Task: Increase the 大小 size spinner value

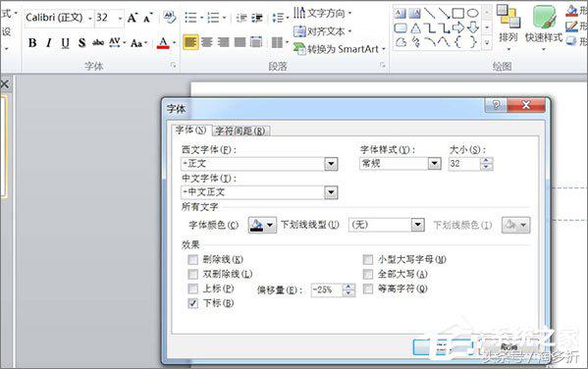Action: [486, 161]
